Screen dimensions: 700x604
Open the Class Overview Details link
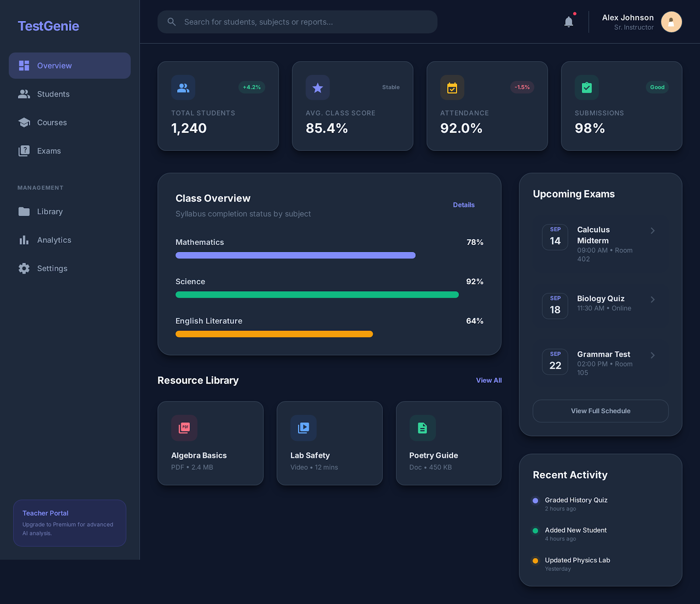(x=464, y=205)
